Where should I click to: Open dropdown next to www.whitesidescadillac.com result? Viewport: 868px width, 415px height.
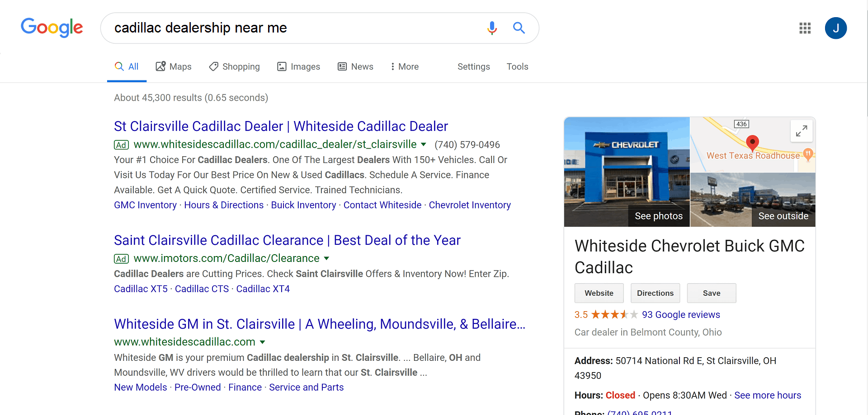tap(263, 342)
